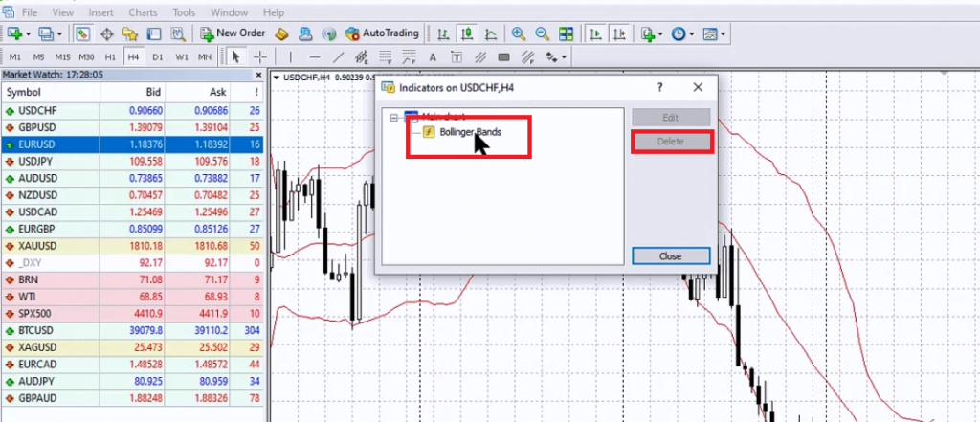Open the Terminal panel icon
This screenshot has width=980, height=422.
click(x=154, y=33)
